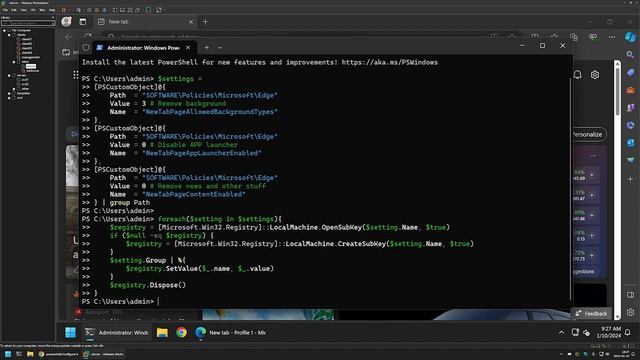Open the VMware Edit menu
640x360 pixels.
14,10
